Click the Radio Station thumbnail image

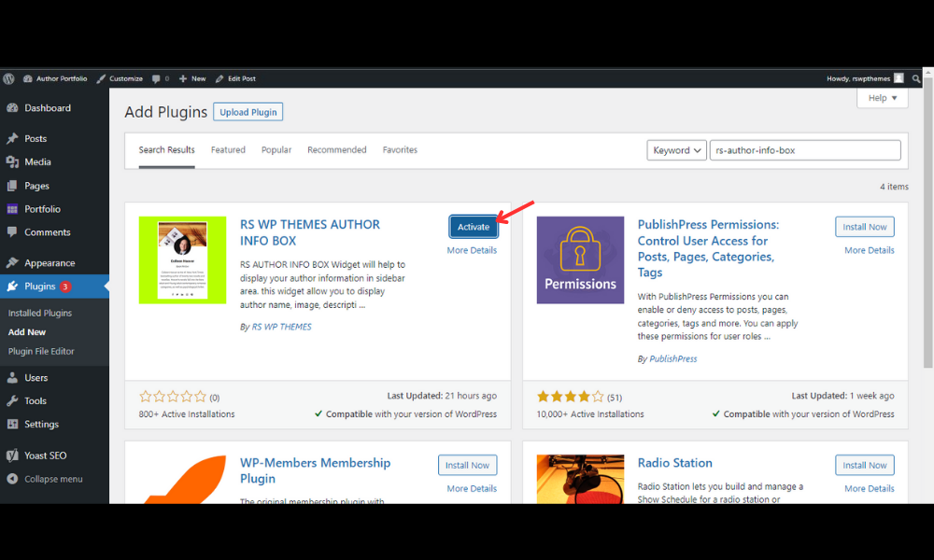point(580,479)
